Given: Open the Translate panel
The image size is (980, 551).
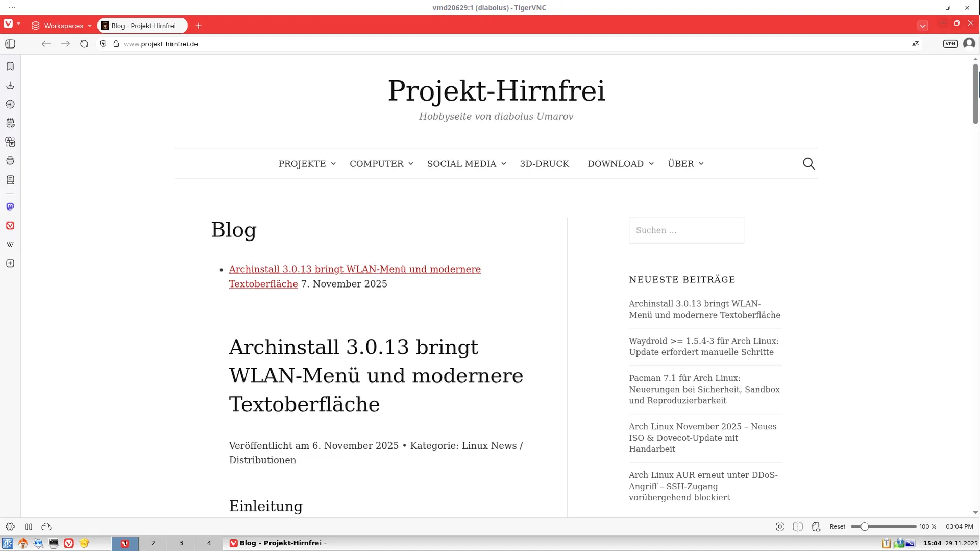Looking at the screenshot, I should pos(10,142).
